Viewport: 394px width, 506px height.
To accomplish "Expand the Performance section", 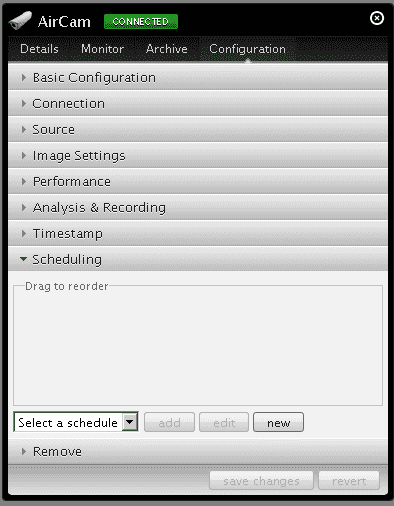I will point(198,182).
